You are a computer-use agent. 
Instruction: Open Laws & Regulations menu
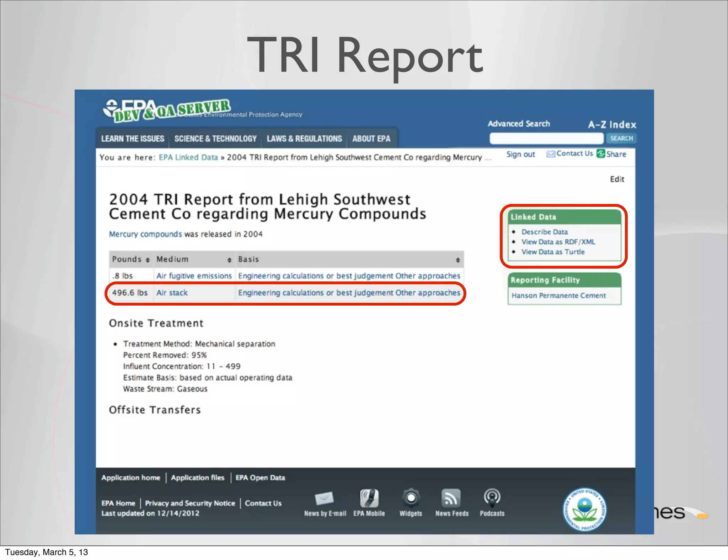click(304, 139)
